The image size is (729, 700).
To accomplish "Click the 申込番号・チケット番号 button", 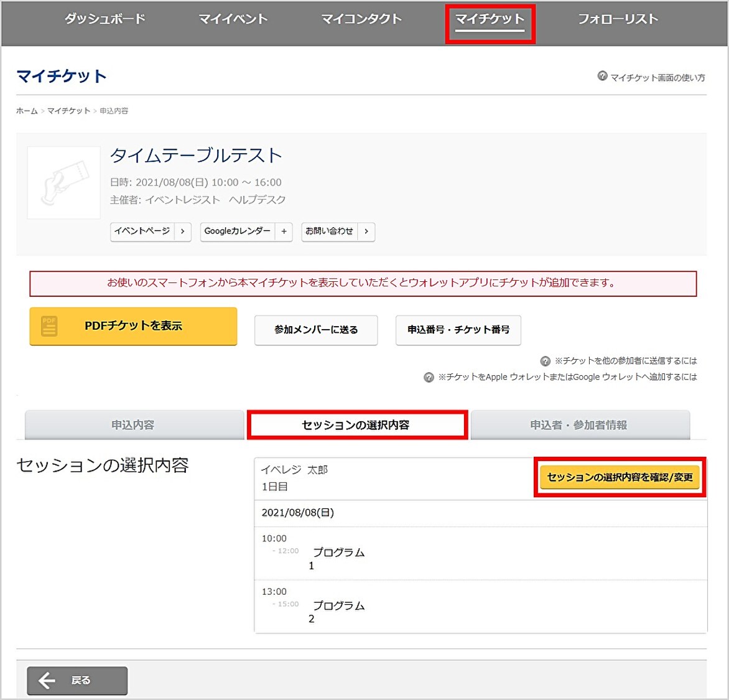I will (x=458, y=330).
